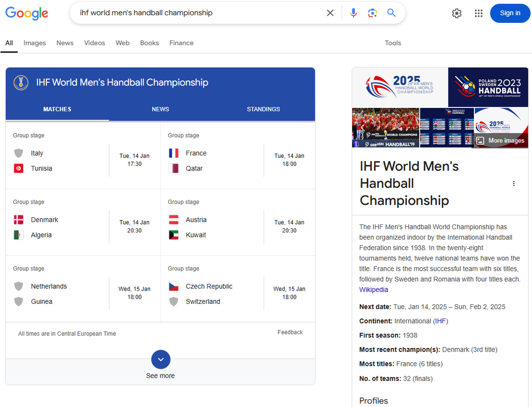The image size is (532, 407).
Task: Open the Google apps grid icon
Action: 479,13
